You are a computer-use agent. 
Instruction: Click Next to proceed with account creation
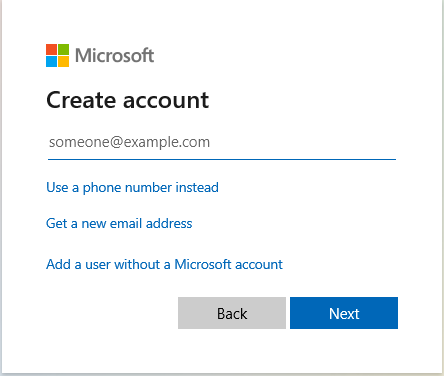[344, 313]
